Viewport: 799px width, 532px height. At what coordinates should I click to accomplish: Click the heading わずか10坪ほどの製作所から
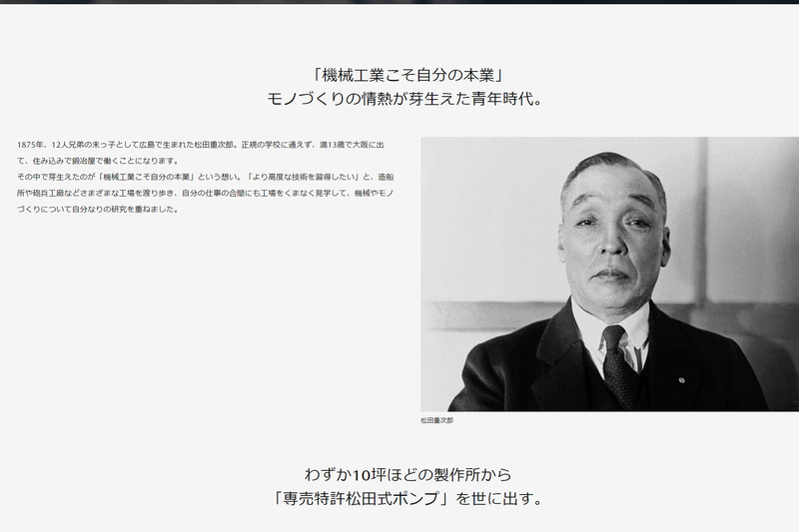[x=407, y=474]
